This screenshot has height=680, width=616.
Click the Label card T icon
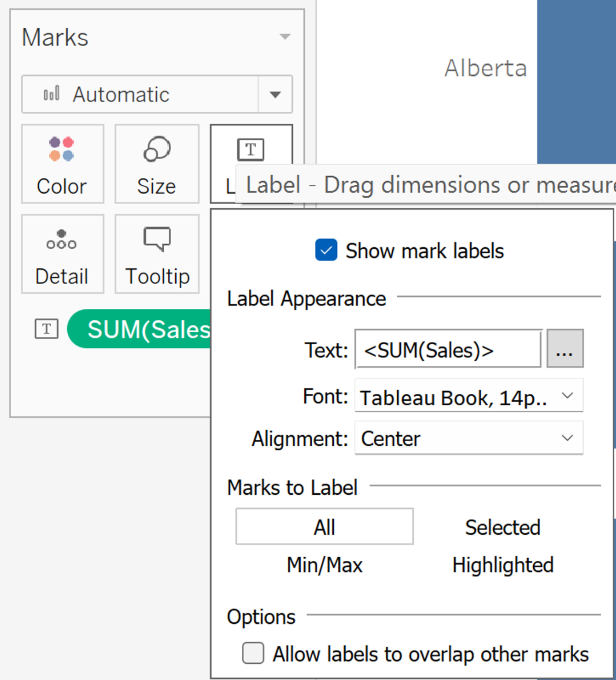[251, 150]
